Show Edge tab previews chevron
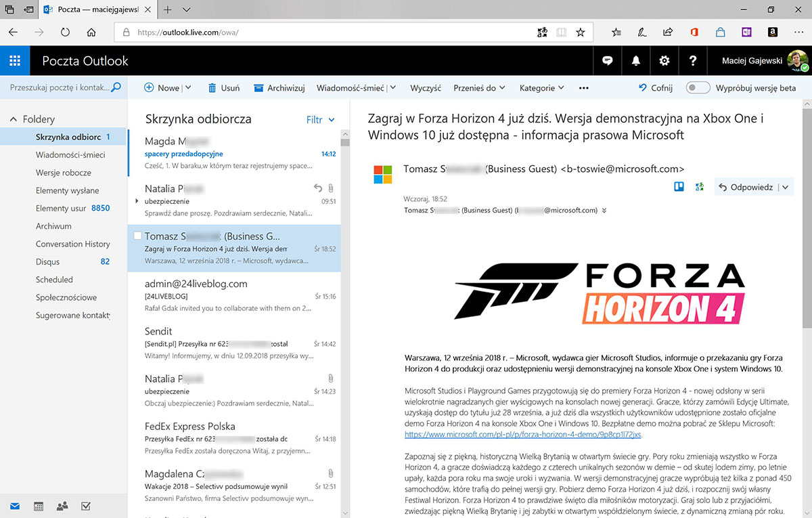812x518 pixels. coord(187,9)
